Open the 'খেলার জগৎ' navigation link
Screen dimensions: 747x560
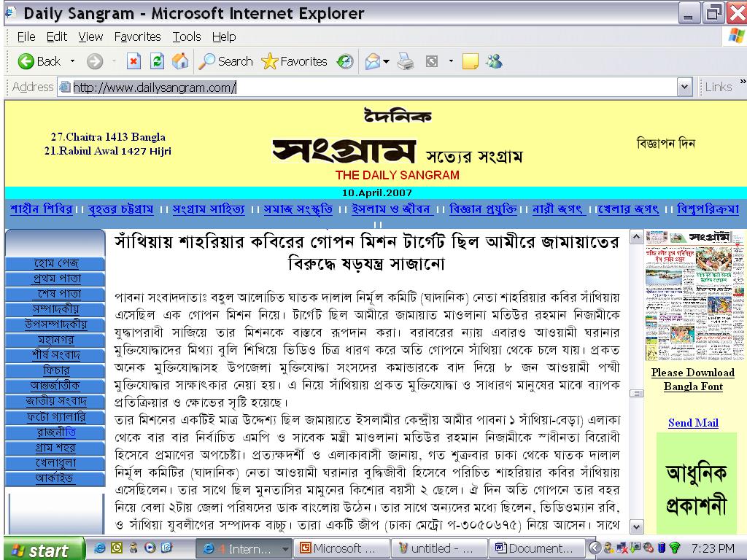[x=628, y=209]
